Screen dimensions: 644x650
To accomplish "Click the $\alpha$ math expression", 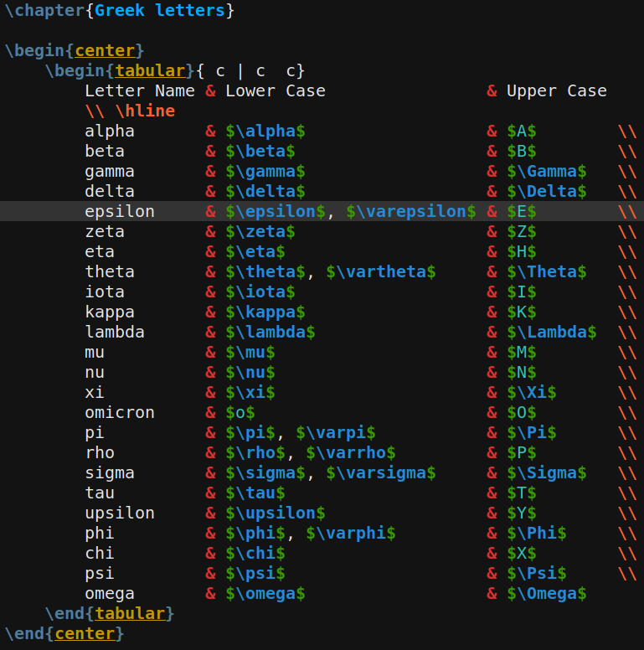I will coord(265,131).
